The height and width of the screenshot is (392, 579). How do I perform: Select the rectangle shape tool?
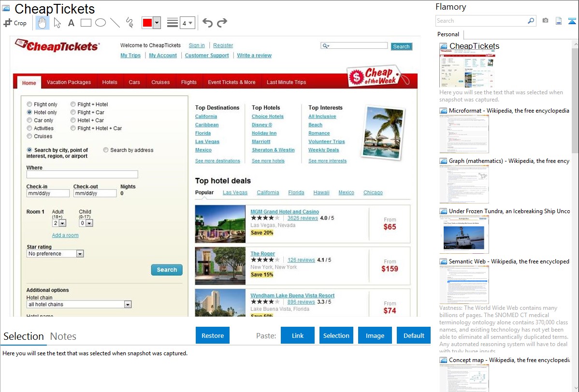click(86, 23)
